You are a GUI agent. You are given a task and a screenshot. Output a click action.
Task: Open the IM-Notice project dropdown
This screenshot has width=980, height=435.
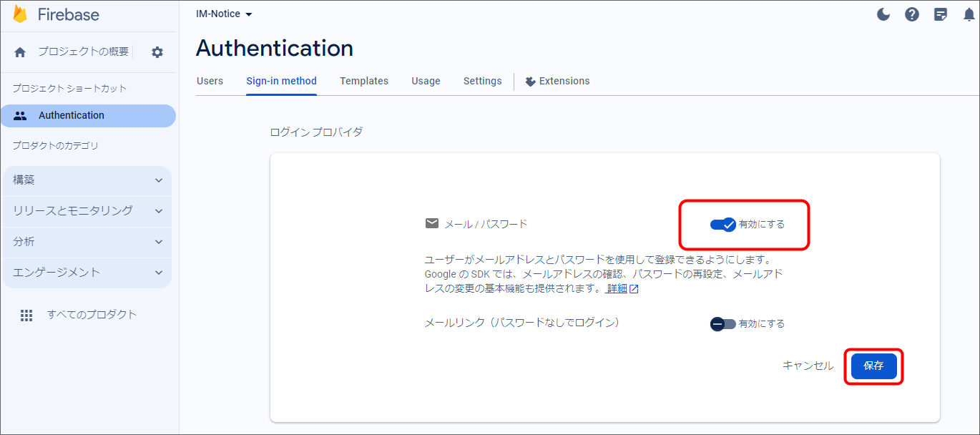click(x=224, y=14)
